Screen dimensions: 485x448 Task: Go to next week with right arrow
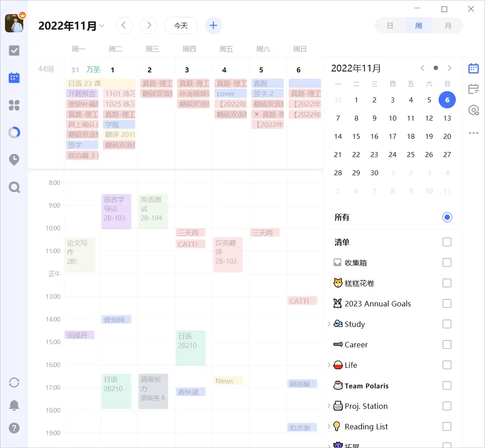[148, 25]
